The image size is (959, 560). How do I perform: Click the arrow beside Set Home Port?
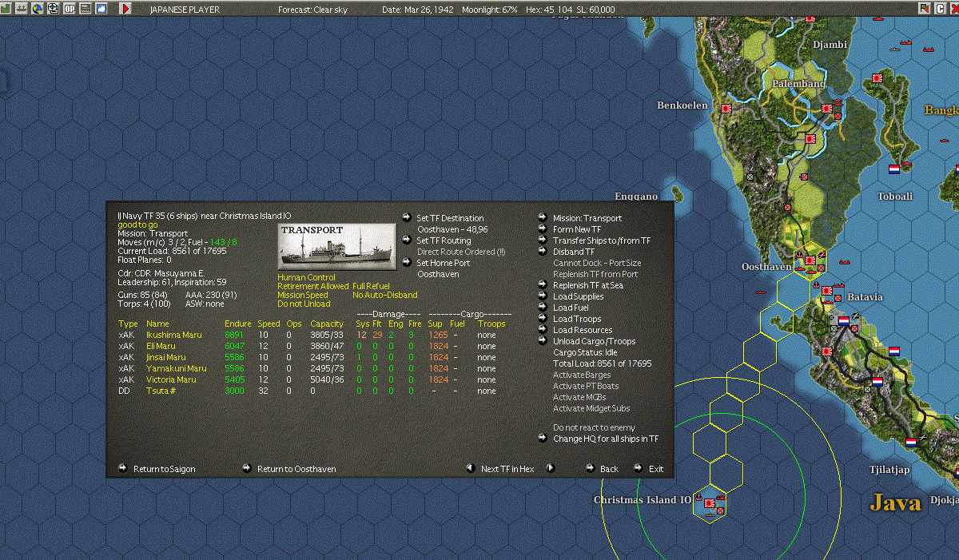(x=407, y=262)
